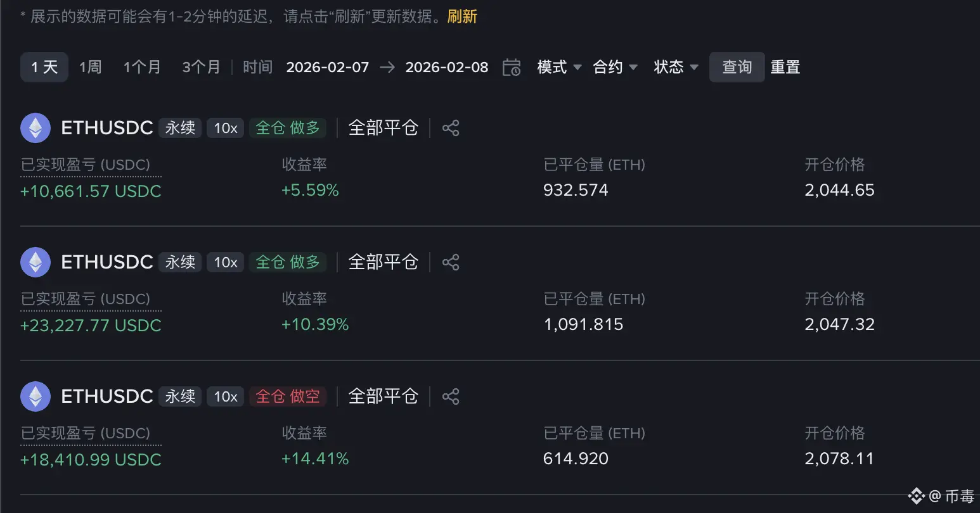Viewport: 980px width, 513px height.
Task: Click the first ETHUSDC Ethereum coin icon
Action: pos(35,128)
